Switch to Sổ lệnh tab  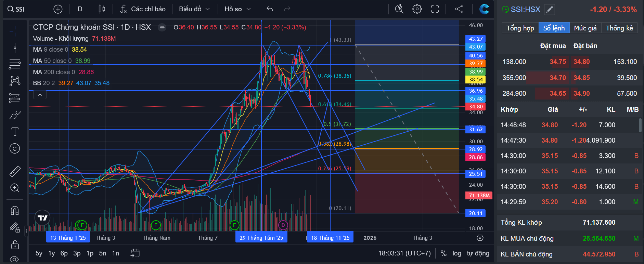point(554,28)
